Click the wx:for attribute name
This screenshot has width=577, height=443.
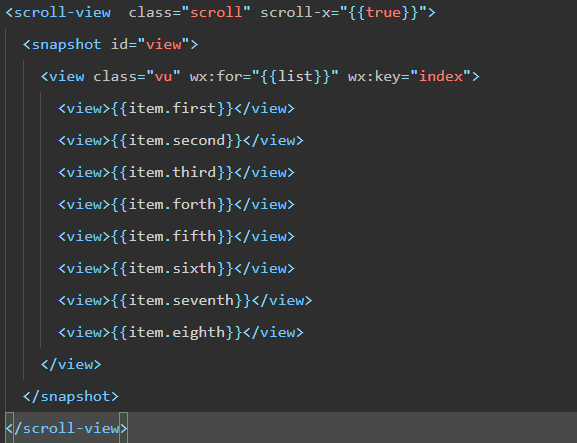(216, 77)
